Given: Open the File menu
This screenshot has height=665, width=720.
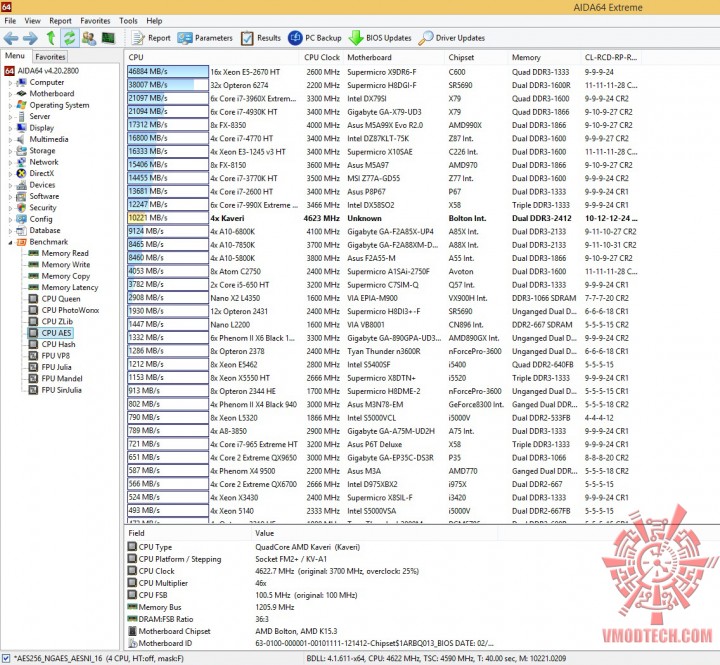Looking at the screenshot, I should click(x=10, y=21).
